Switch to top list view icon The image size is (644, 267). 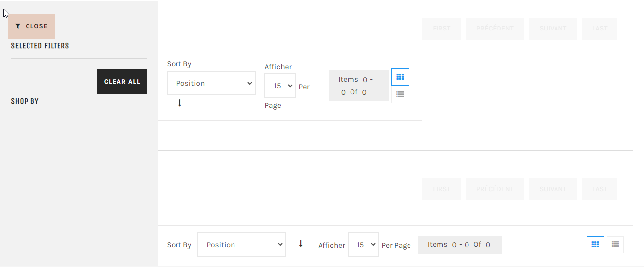tap(400, 94)
